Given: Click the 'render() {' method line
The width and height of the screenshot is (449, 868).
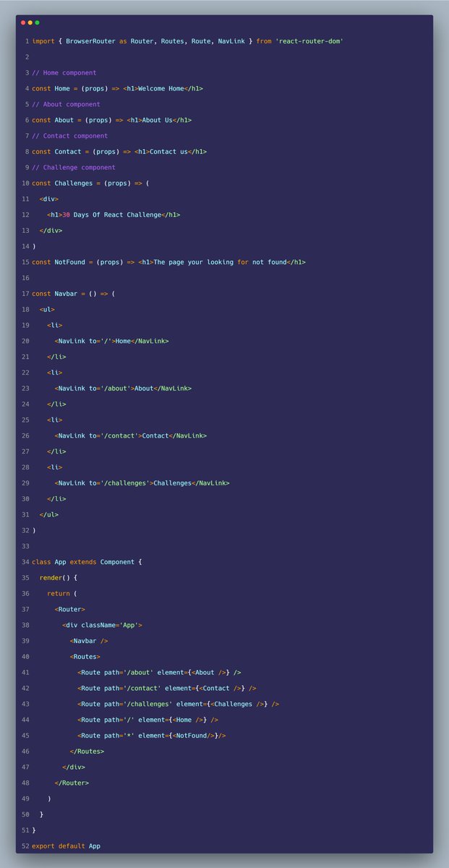Looking at the screenshot, I should pos(58,578).
